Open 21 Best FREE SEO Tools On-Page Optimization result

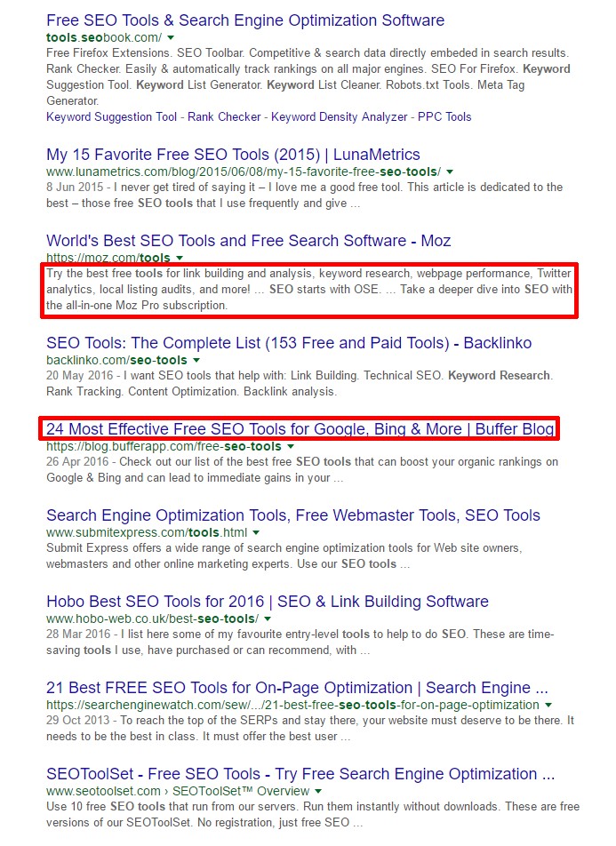point(297,689)
